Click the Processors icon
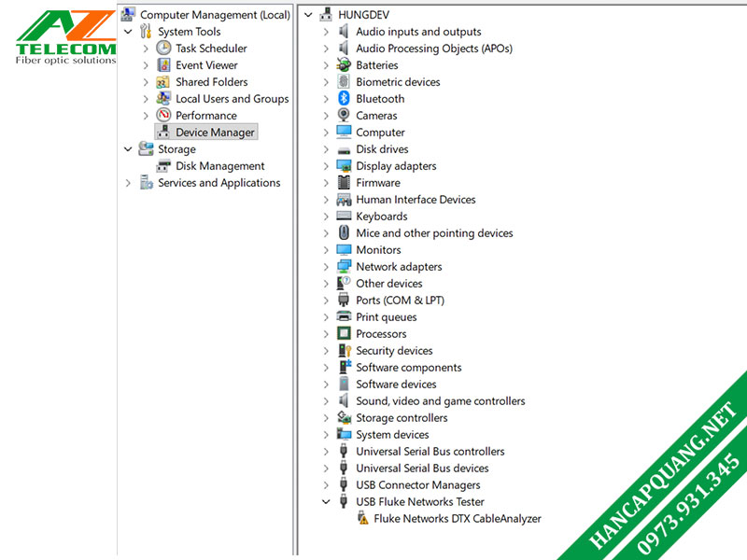Viewport: 747px width, 560px height. pyautogui.click(x=344, y=333)
